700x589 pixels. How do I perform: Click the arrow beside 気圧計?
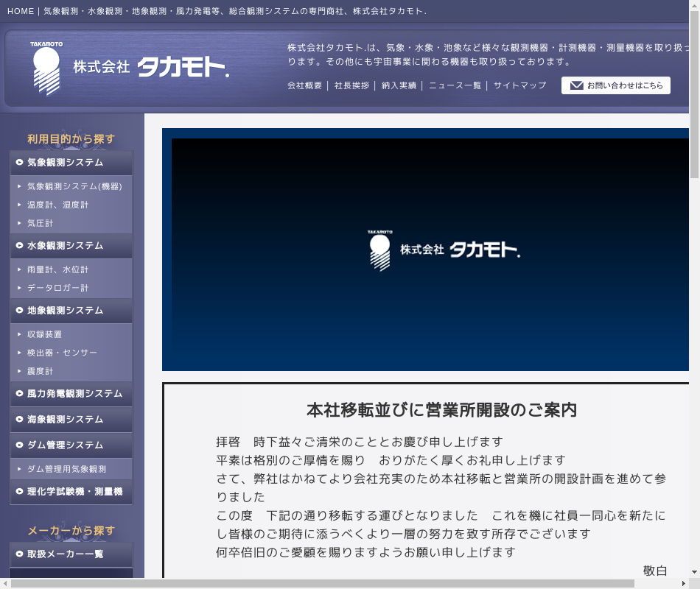tap(19, 223)
